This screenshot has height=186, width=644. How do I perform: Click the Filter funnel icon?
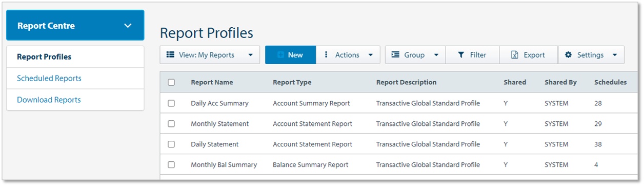[461, 55]
